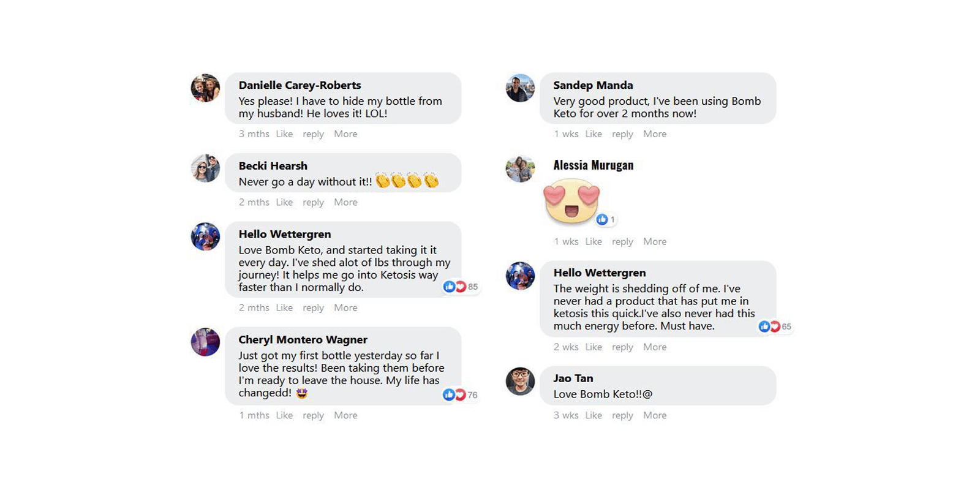This screenshot has height=490, width=980.
Task: Open Sandep Manda's profile picture
Action: [520, 88]
